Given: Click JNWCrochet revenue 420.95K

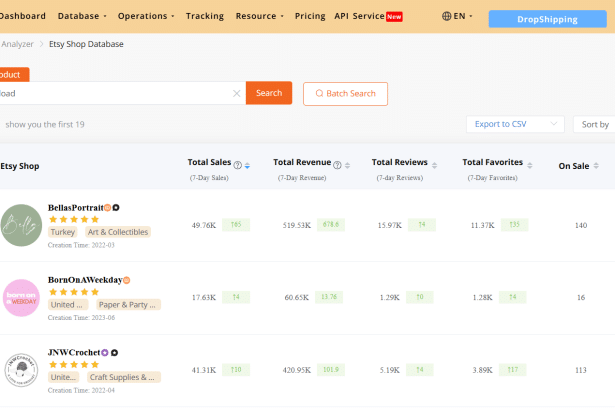Looking at the screenshot, I should (297, 370).
